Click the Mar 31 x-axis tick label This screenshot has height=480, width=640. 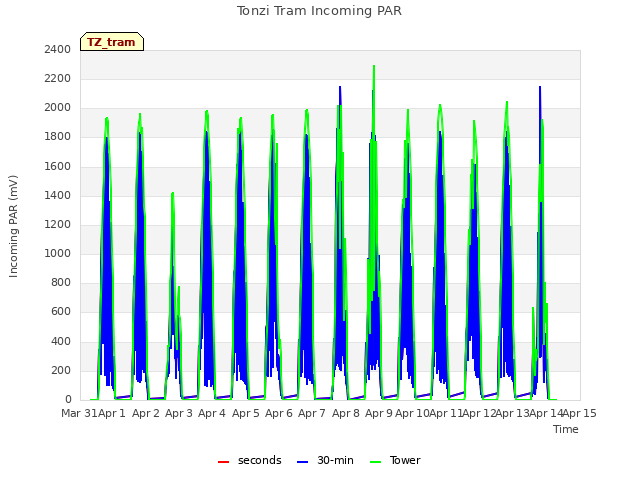(80, 413)
